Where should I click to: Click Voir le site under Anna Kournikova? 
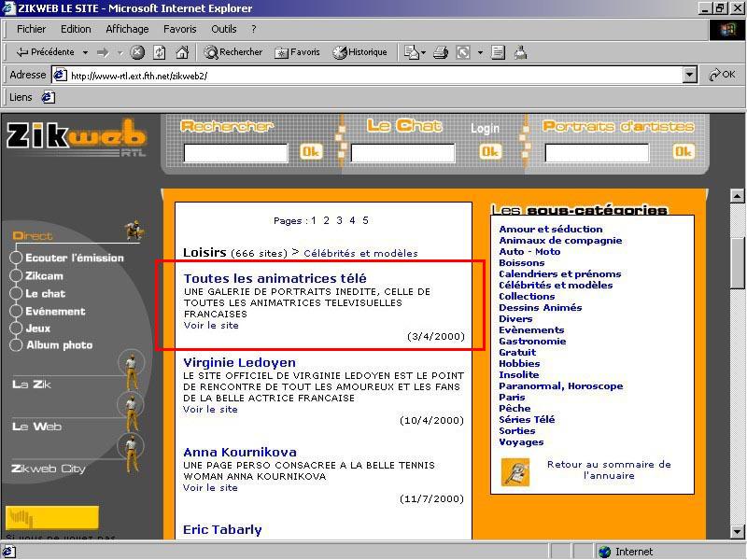210,487
